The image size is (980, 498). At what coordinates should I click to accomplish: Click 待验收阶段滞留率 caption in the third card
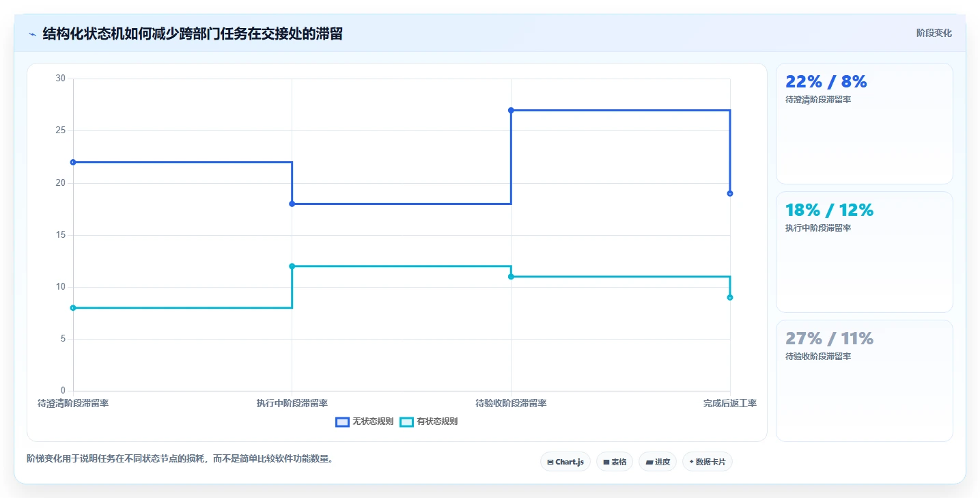[x=818, y=357]
